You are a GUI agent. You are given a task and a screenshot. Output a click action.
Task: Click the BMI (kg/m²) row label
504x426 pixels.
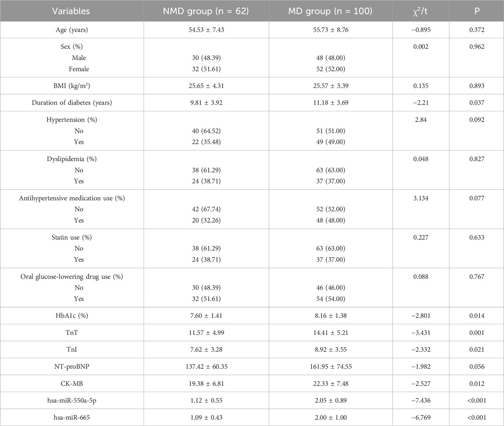[72, 86]
